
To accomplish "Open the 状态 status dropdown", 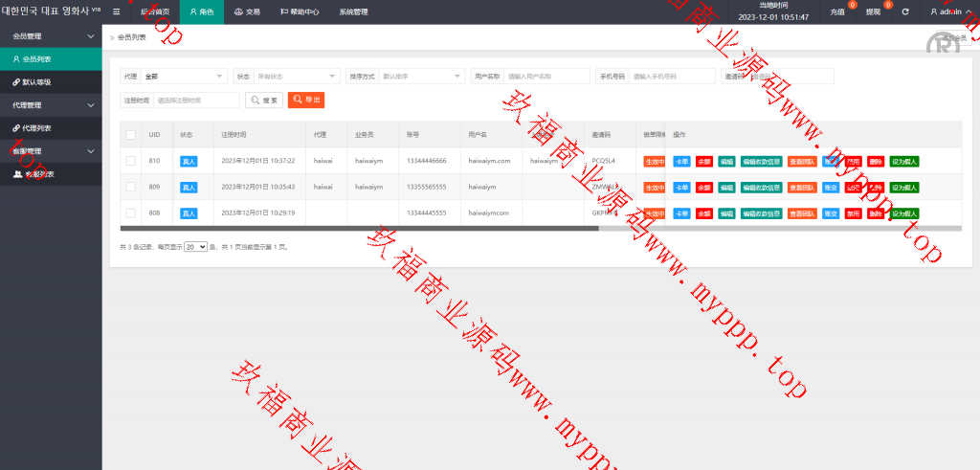I will pyautogui.click(x=297, y=77).
